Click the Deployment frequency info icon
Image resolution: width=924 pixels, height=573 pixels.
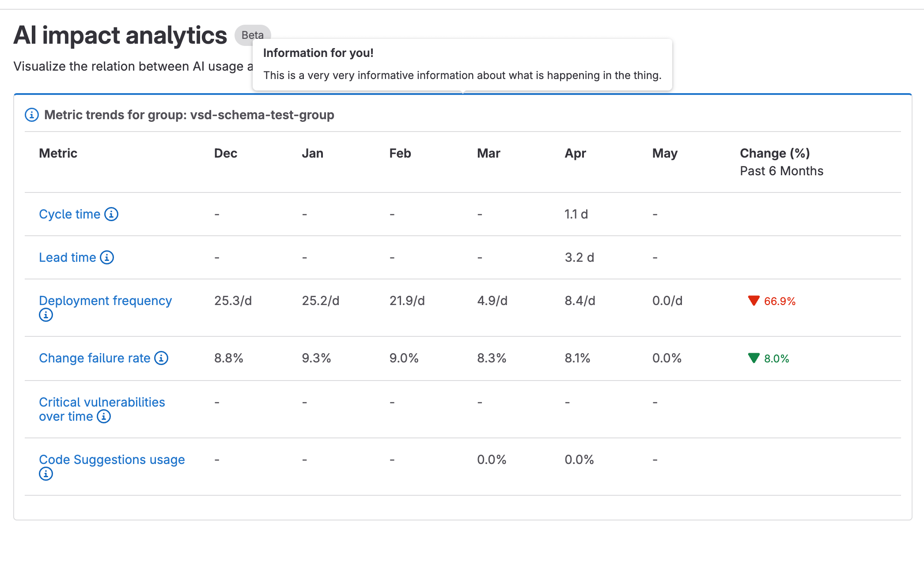(46, 315)
